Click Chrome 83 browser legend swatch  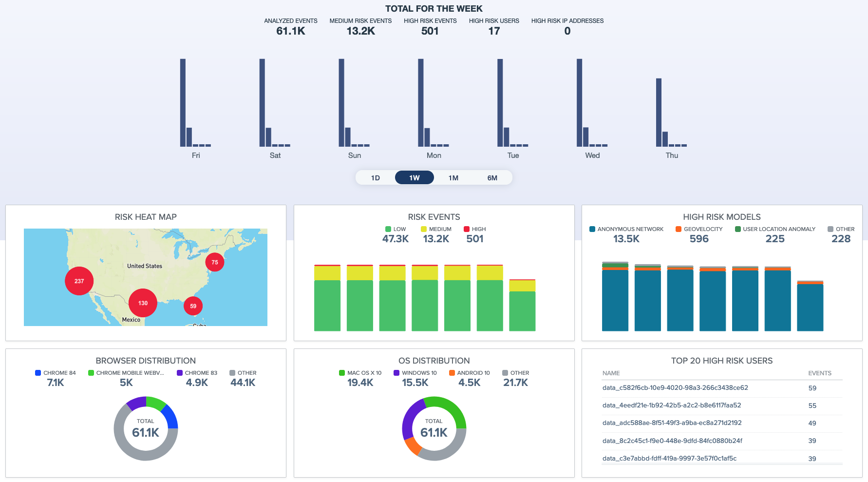[x=180, y=373]
